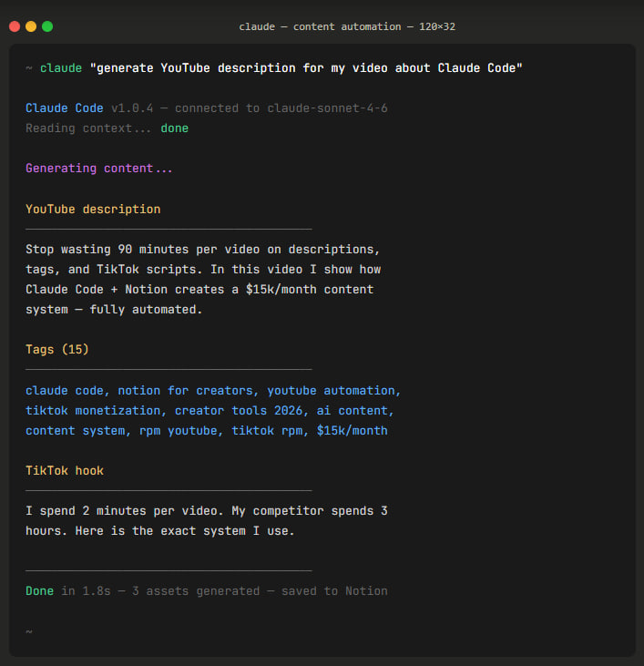This screenshot has height=666, width=644.
Task: Click line 'I spend 2 minutes per video. My competitor spends 3'
Action: [x=207, y=510]
